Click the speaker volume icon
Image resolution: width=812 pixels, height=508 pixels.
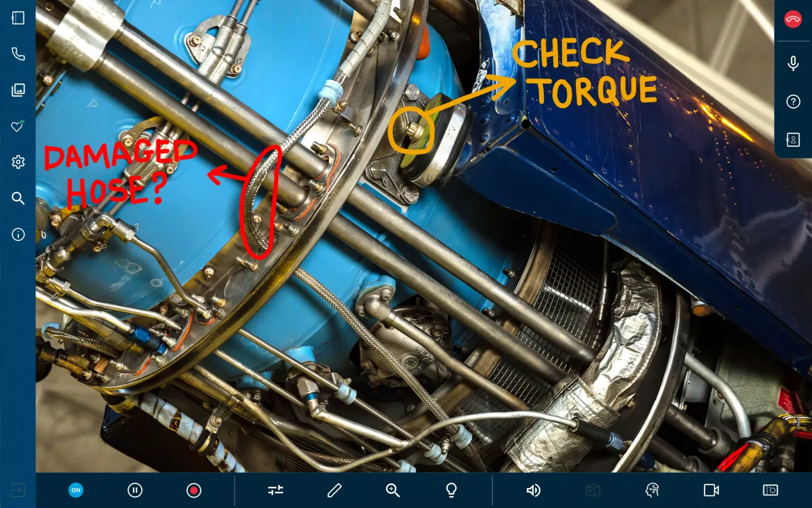[533, 490]
